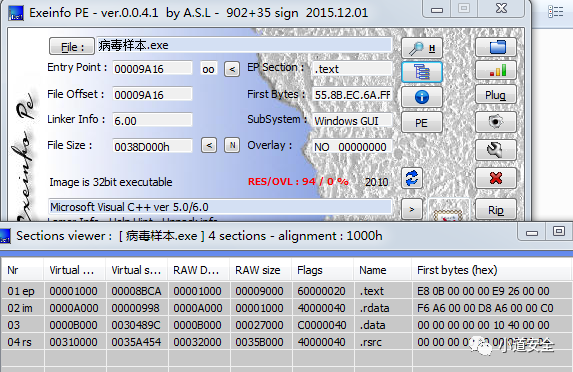Click the '<' button next to Entry Point
The width and height of the screenshot is (573, 372).
tap(232, 69)
